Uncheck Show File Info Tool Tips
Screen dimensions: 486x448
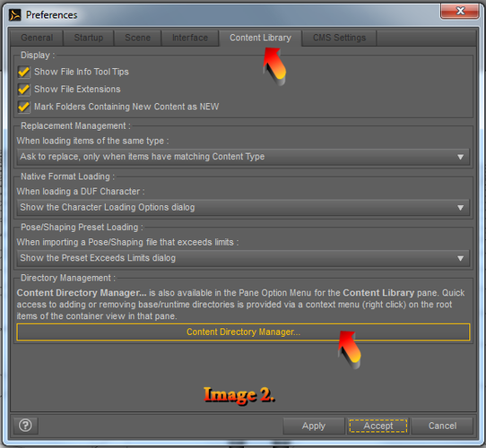click(x=24, y=72)
